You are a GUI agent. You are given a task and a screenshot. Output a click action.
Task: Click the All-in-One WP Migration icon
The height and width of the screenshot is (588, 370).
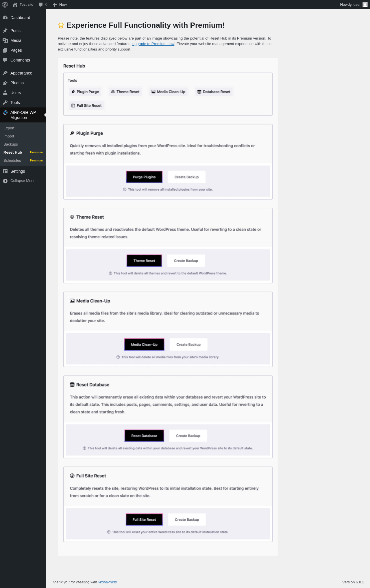click(x=5, y=112)
